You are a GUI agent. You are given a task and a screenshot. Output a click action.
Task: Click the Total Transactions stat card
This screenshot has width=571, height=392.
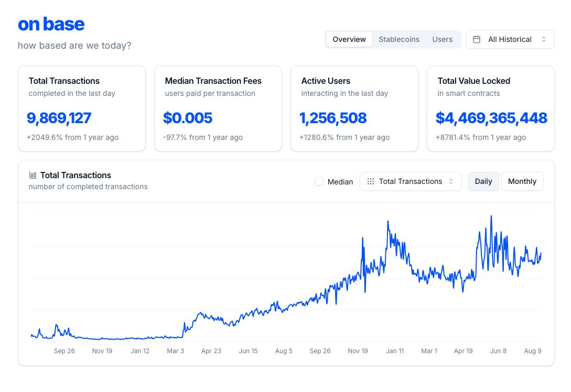82,108
